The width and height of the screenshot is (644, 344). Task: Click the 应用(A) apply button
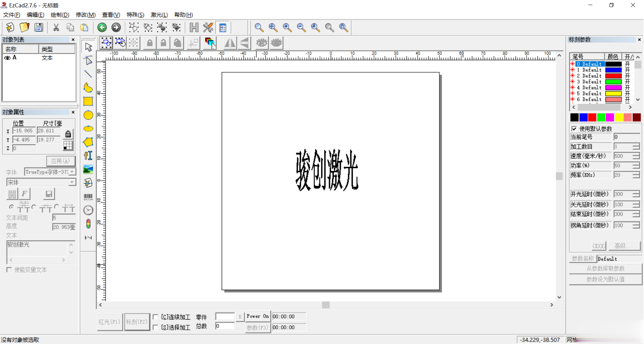point(61,161)
